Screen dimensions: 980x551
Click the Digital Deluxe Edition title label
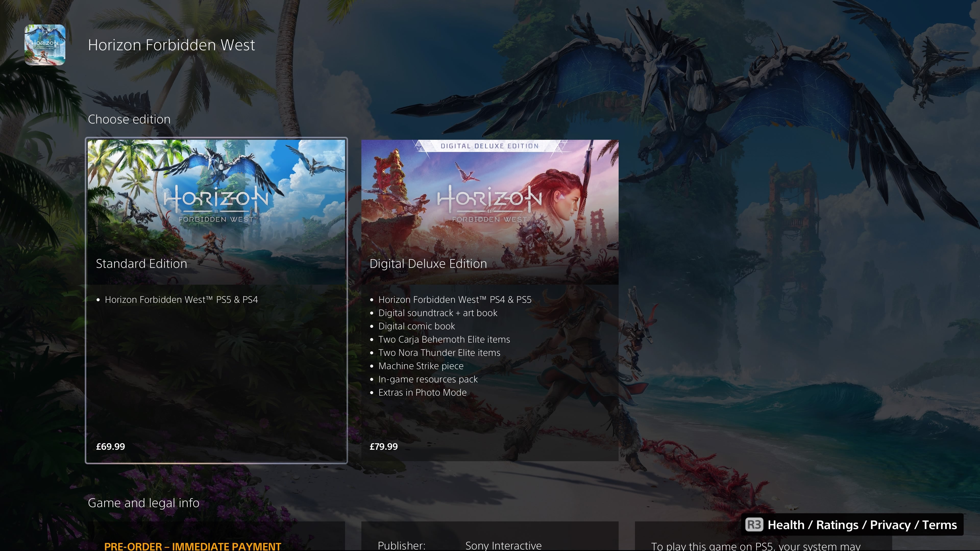point(428,264)
